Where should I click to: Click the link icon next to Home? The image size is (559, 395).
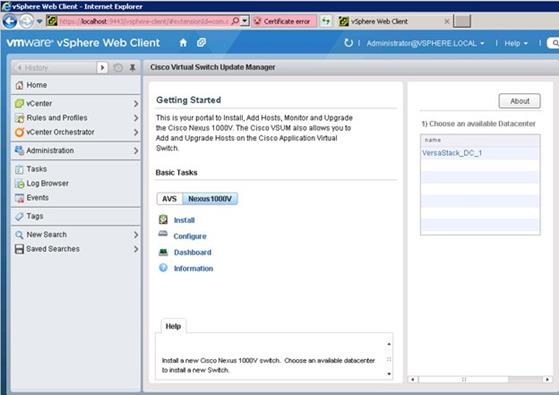point(201,43)
